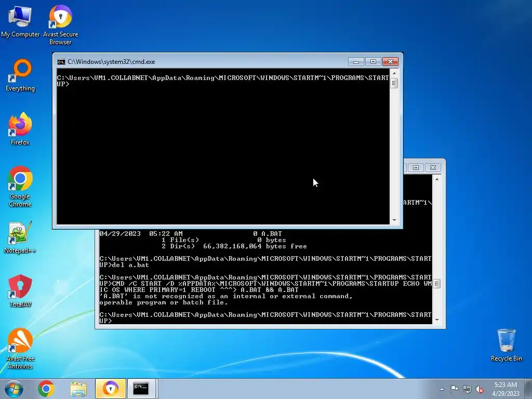Launch TotalAV from the desktop

pyautogui.click(x=20, y=291)
